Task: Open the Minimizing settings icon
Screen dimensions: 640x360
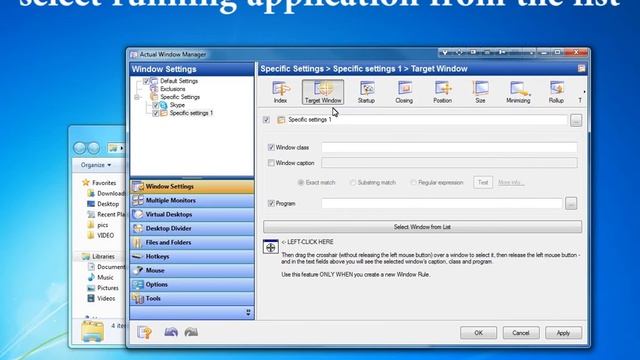Action: [518, 92]
